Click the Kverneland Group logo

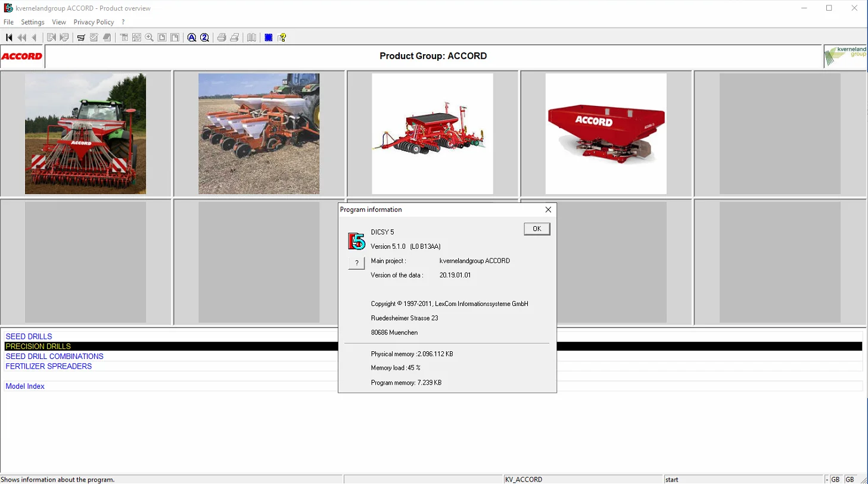click(x=845, y=56)
